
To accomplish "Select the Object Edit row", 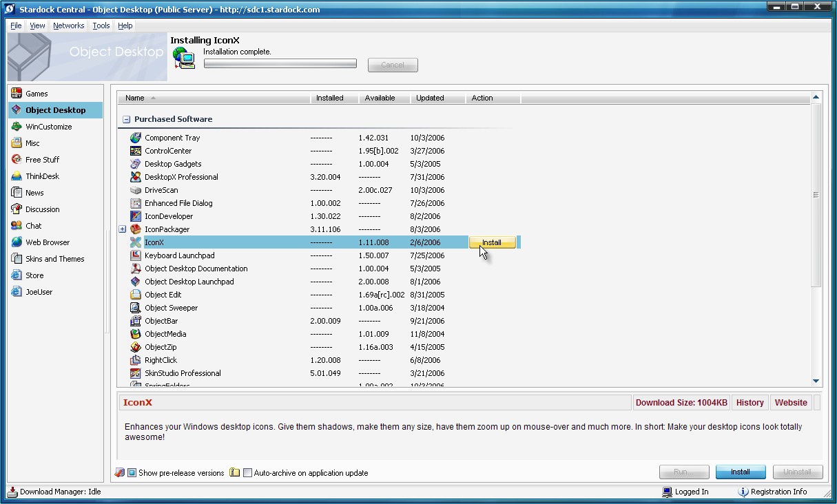I will pyautogui.click(x=320, y=295).
